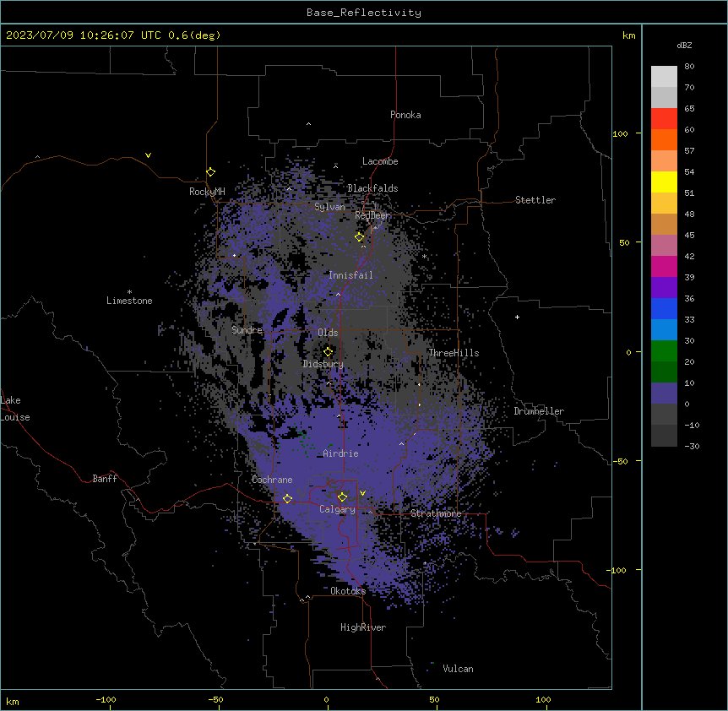Viewport: 728px width, 711px height.
Task: Select the orange 57-60 dBZ legend swatch
Action: (x=664, y=139)
